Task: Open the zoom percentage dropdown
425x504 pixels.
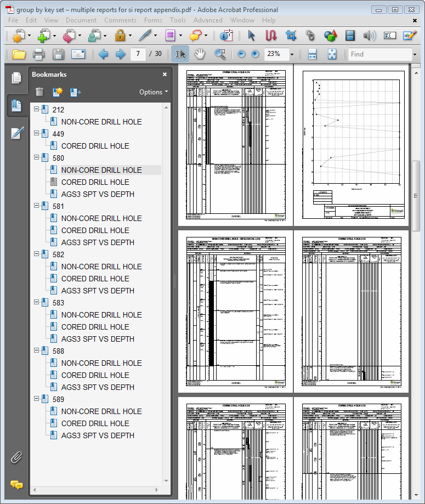Action: pyautogui.click(x=292, y=54)
